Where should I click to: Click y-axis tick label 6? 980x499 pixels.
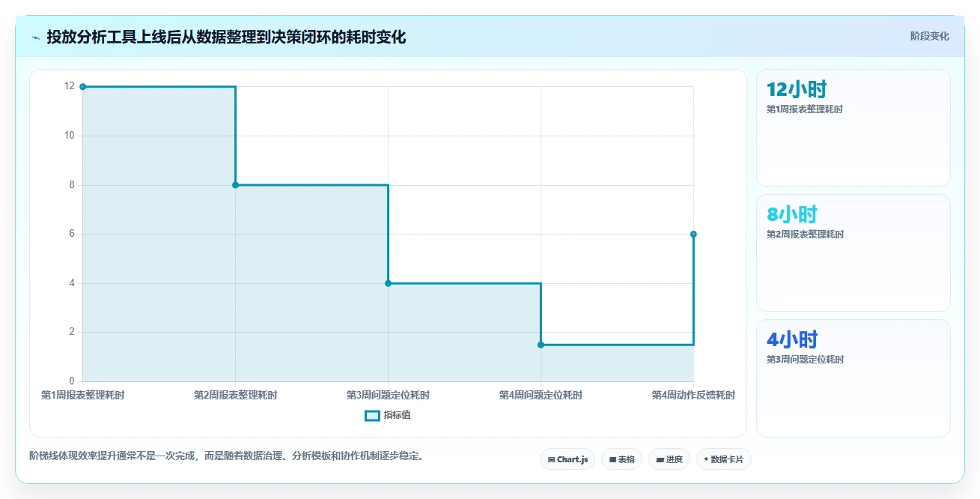pyautogui.click(x=72, y=234)
